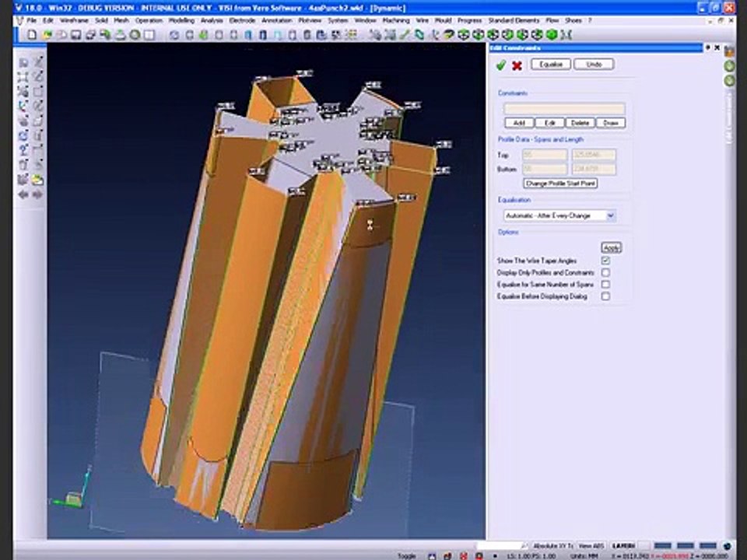Image resolution: width=747 pixels, height=560 pixels.
Task: Click the third blue layer swatch in status bar
Action: (708, 546)
